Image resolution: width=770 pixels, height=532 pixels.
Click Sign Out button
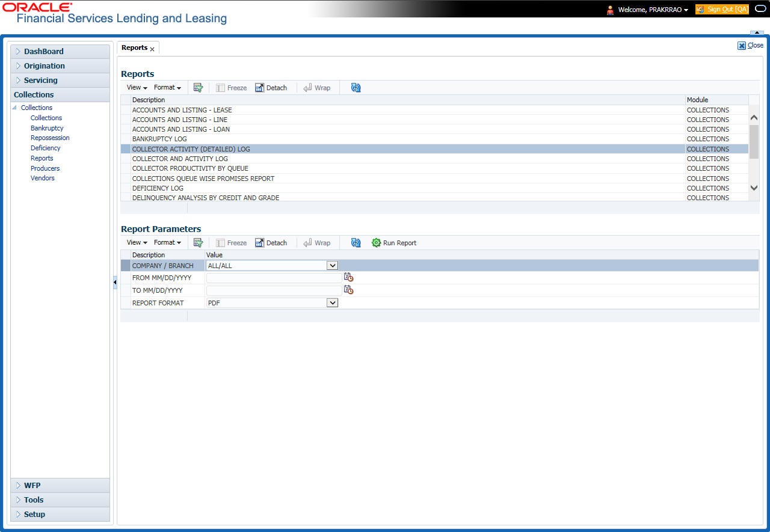pyautogui.click(x=722, y=10)
